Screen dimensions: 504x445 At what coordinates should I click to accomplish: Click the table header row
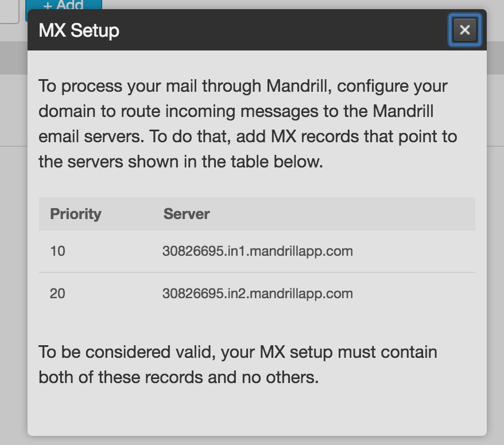coord(257,214)
